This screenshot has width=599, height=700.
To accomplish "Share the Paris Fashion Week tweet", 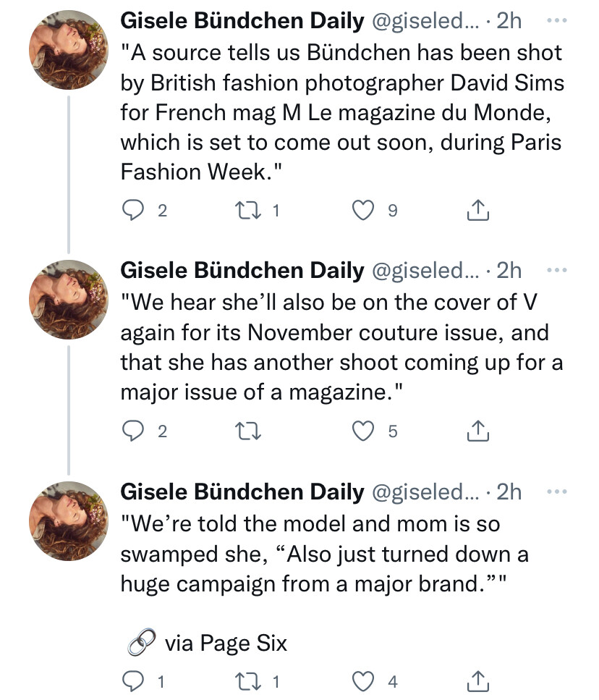I will 477,211.
